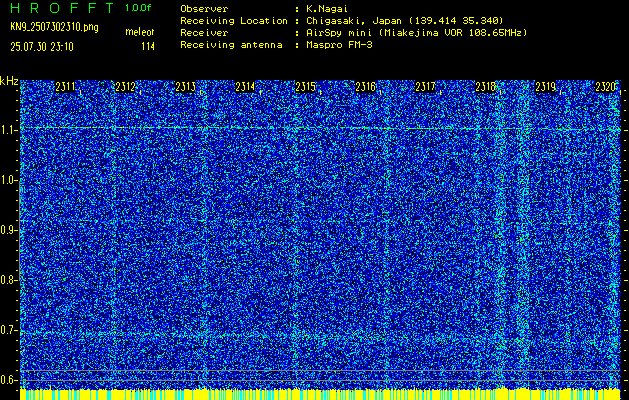The image size is (629, 400).
Task: Click the Observer label
Action: coord(204,9)
